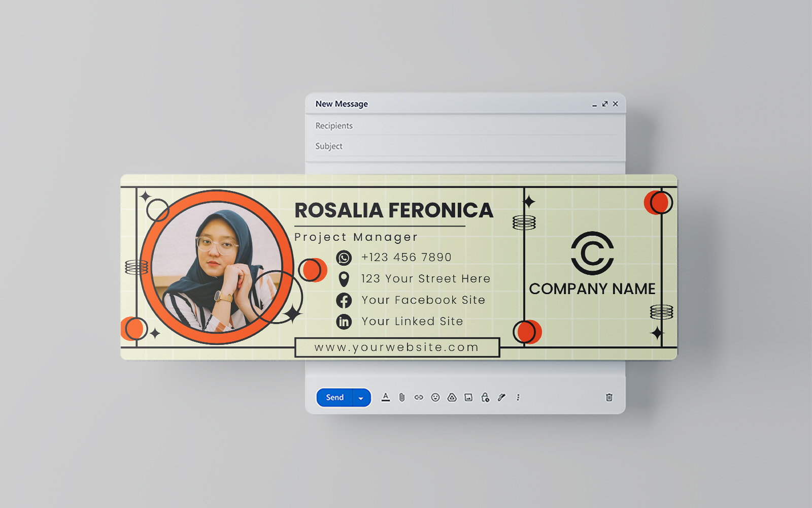This screenshot has height=508, width=812.
Task: Open the emoji picker smiley icon
Action: pyautogui.click(x=435, y=397)
